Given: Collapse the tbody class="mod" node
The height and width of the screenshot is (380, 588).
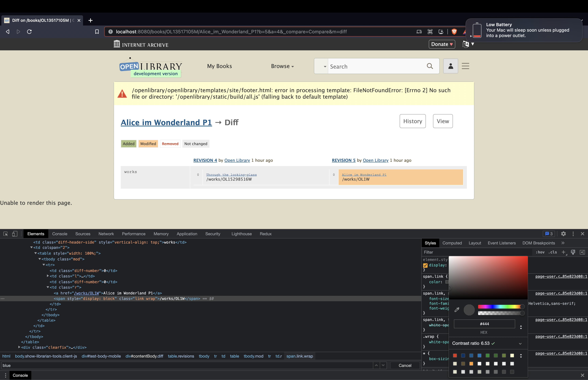Looking at the screenshot, I should [x=40, y=259].
